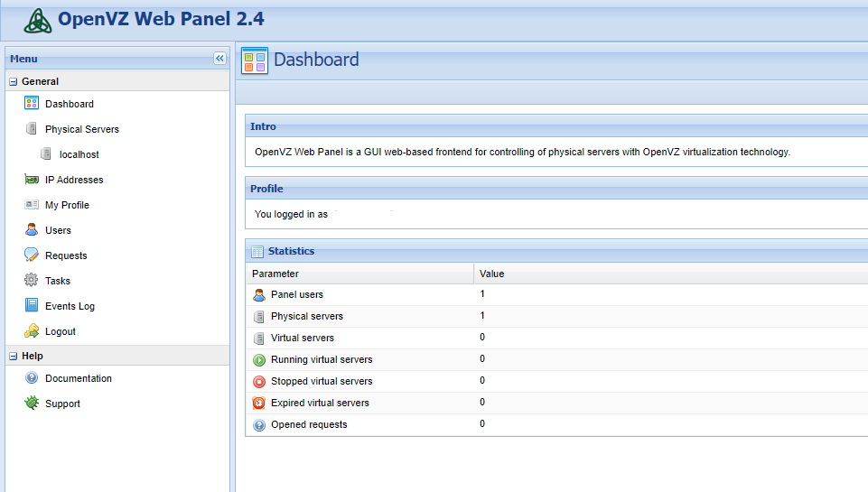Collapse the Menu panel with double-arrow button

point(219,58)
